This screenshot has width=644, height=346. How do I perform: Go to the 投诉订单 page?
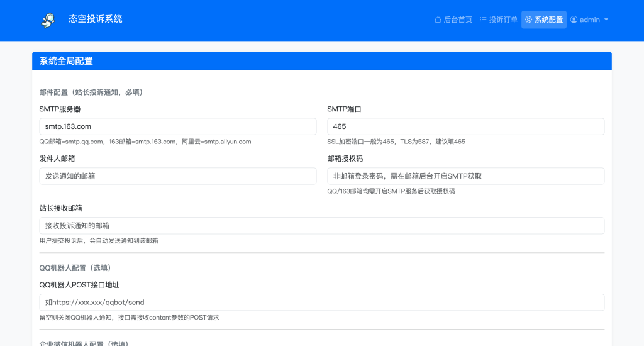coord(499,20)
